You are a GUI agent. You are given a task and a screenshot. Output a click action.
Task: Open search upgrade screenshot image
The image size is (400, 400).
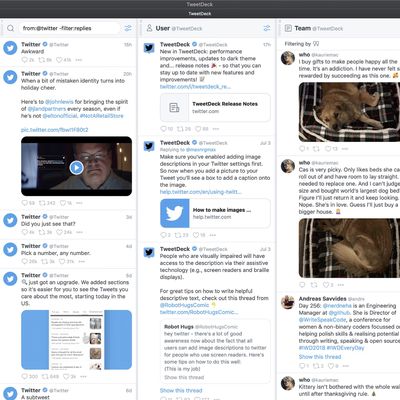click(76, 340)
